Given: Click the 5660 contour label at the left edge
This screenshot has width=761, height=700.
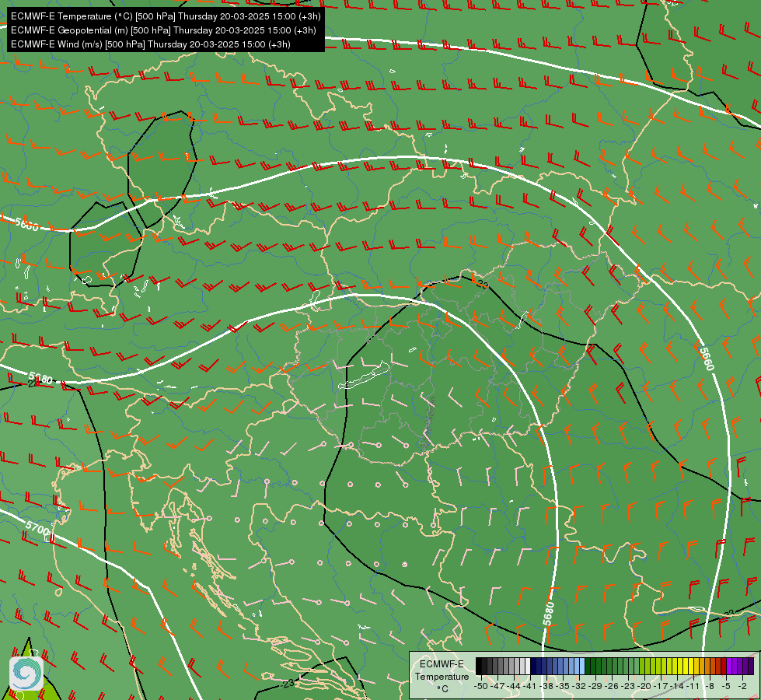Looking at the screenshot, I should (26, 224).
